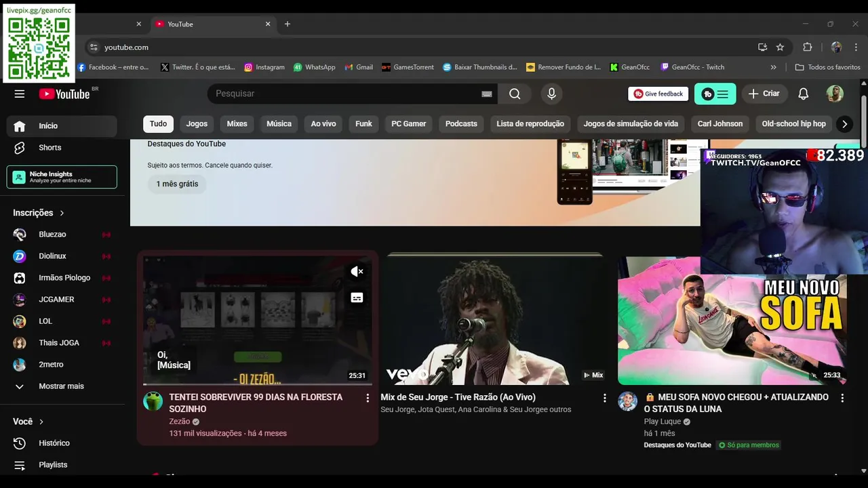868x488 pixels.
Task: Open Thais JOGA channel subscription
Action: pyautogui.click(x=62, y=343)
